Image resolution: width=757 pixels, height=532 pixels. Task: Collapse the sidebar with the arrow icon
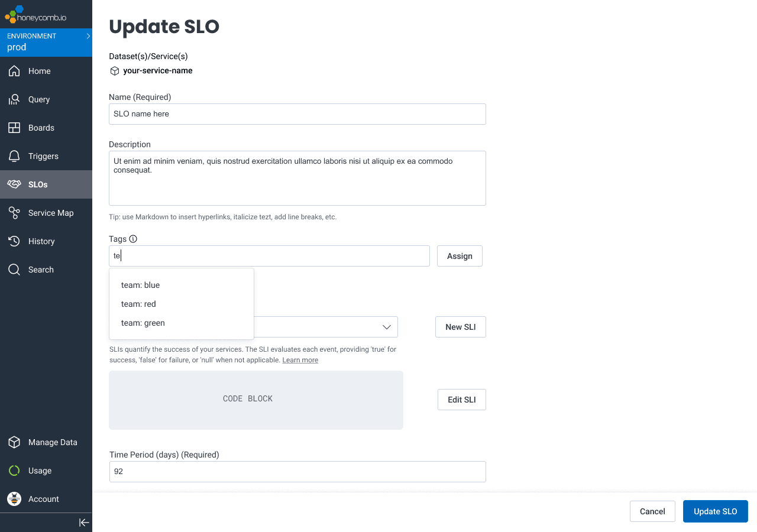click(84, 522)
